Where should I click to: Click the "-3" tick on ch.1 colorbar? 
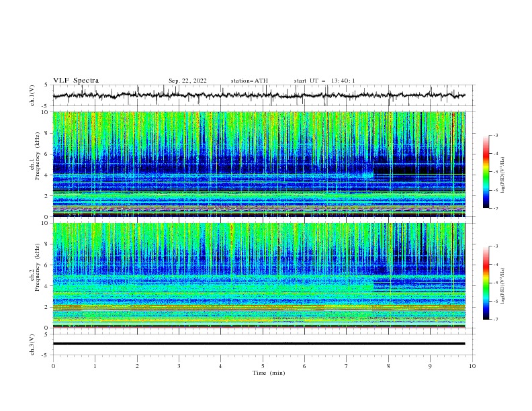495,135
